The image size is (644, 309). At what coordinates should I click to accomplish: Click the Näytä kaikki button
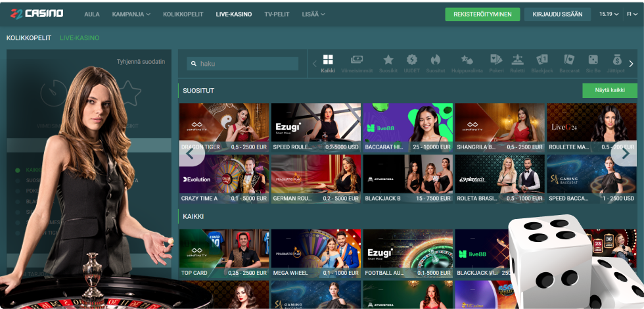[610, 91]
